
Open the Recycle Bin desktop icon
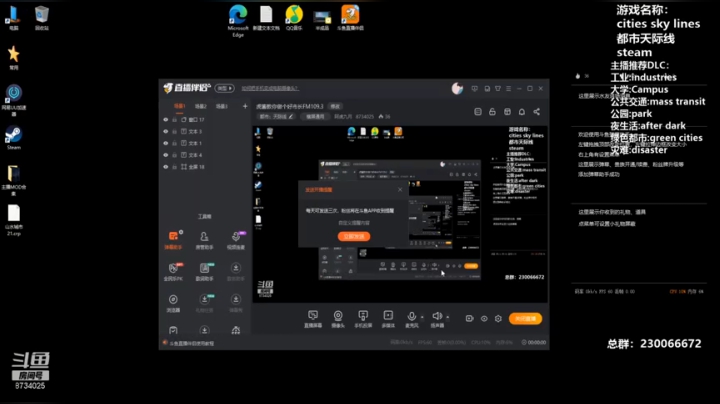coord(41,17)
